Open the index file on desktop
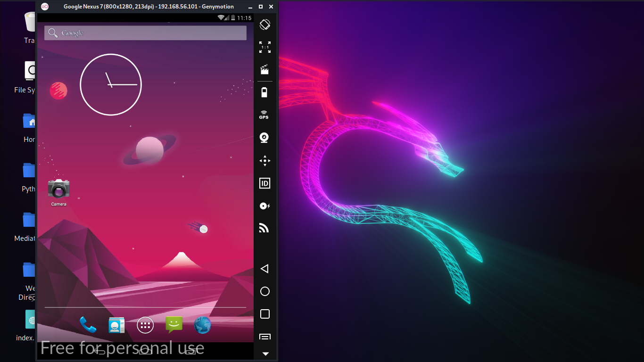Image resolution: width=644 pixels, height=362 pixels. (26, 325)
